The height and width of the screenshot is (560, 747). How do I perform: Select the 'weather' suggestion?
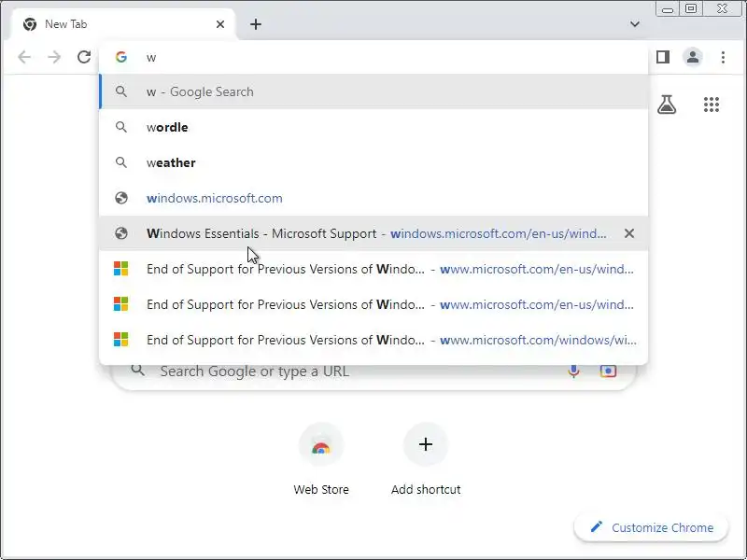(373, 162)
